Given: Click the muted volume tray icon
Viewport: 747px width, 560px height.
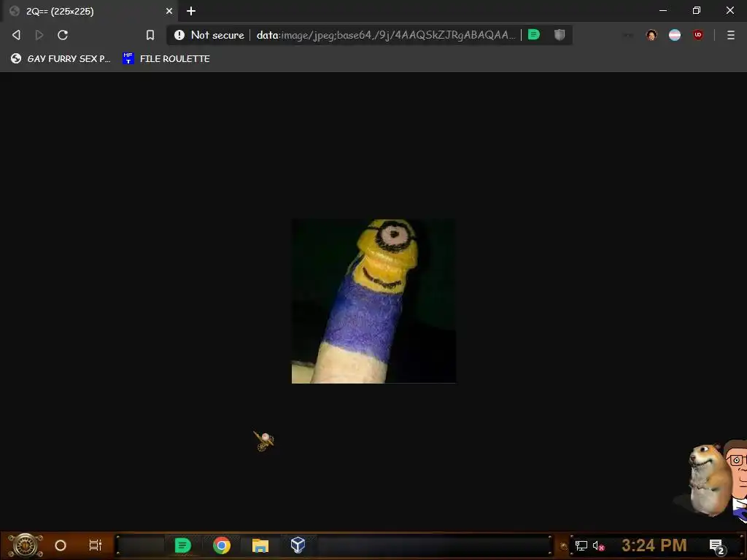Looking at the screenshot, I should pos(599,545).
